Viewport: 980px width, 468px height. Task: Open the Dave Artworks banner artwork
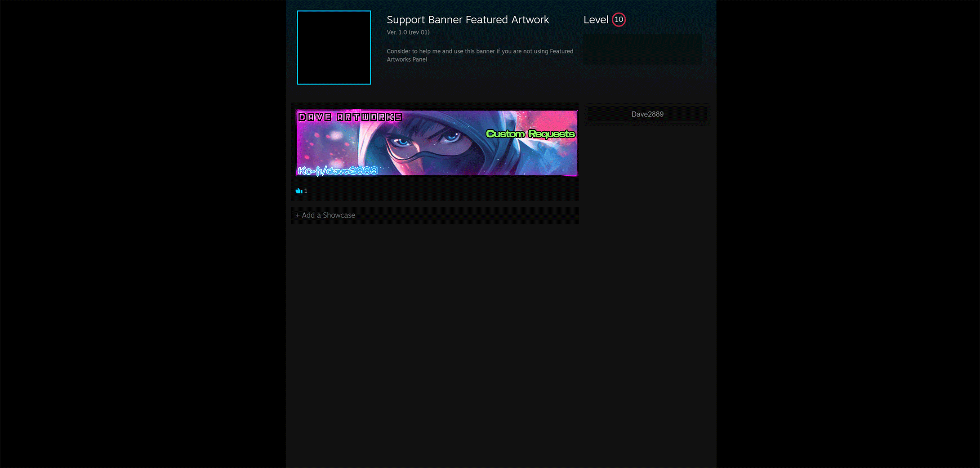click(437, 143)
